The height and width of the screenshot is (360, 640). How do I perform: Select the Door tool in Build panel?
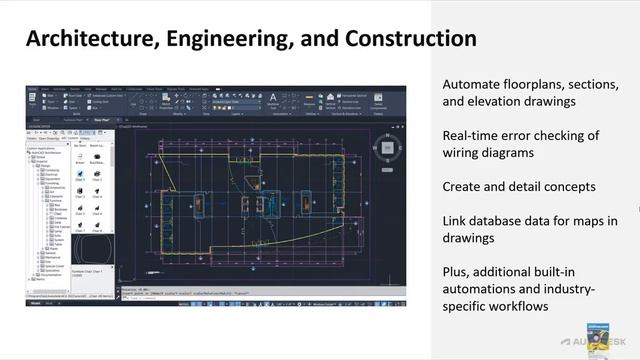(48, 102)
